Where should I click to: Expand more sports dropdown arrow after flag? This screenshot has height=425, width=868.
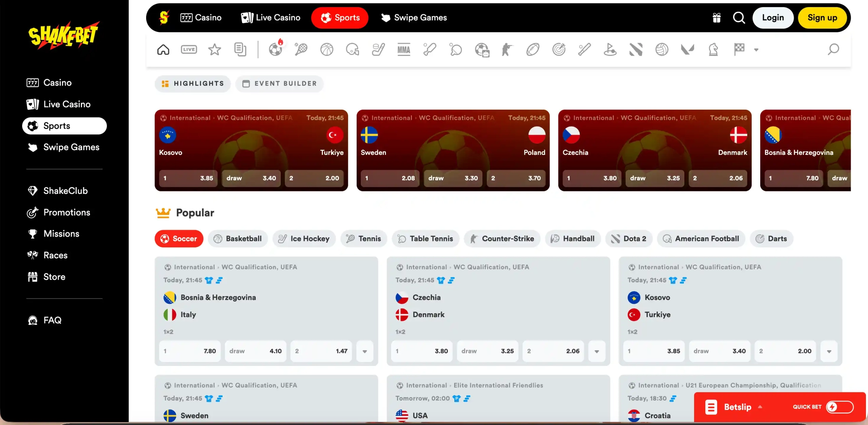[756, 50]
